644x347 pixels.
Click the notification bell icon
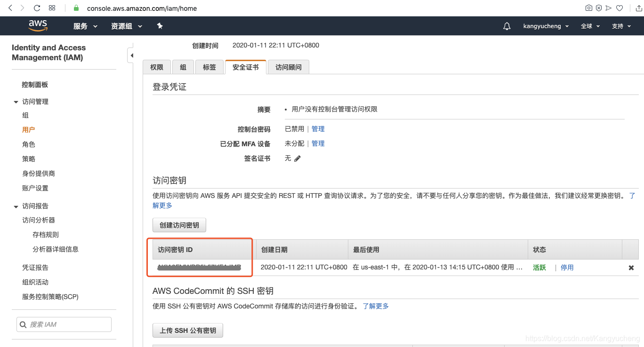[x=507, y=26]
